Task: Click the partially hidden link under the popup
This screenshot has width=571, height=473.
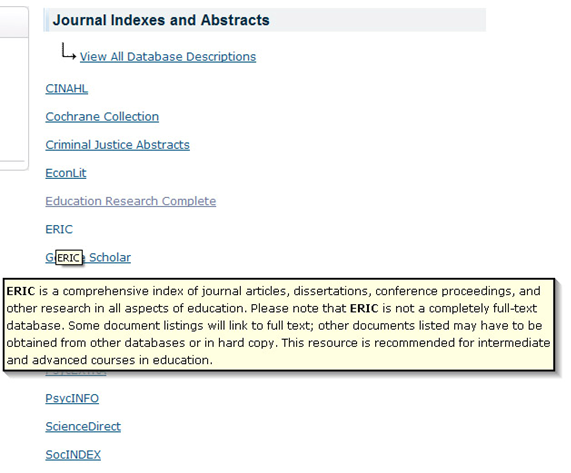Action: coord(76,373)
